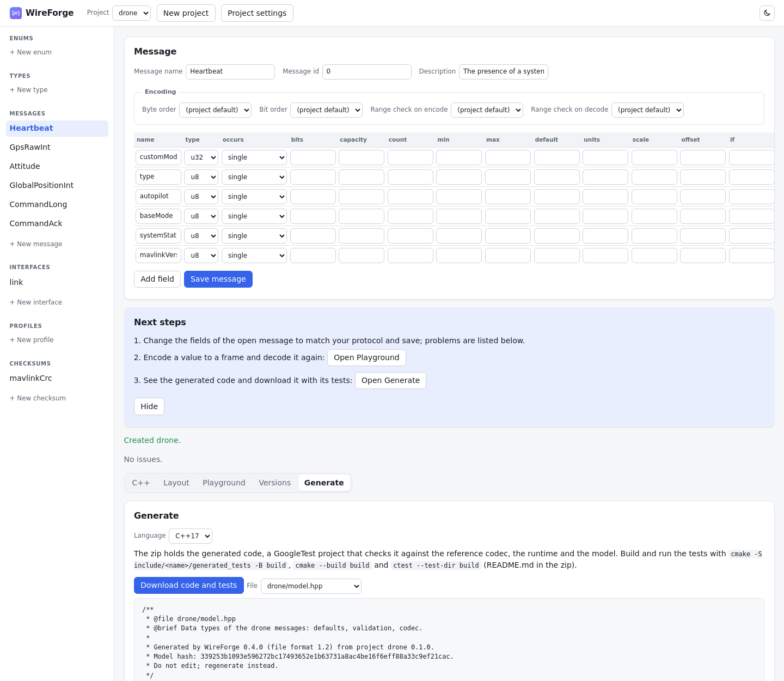
Task: Open occurs dropdown in autopilot row
Action: tap(254, 197)
